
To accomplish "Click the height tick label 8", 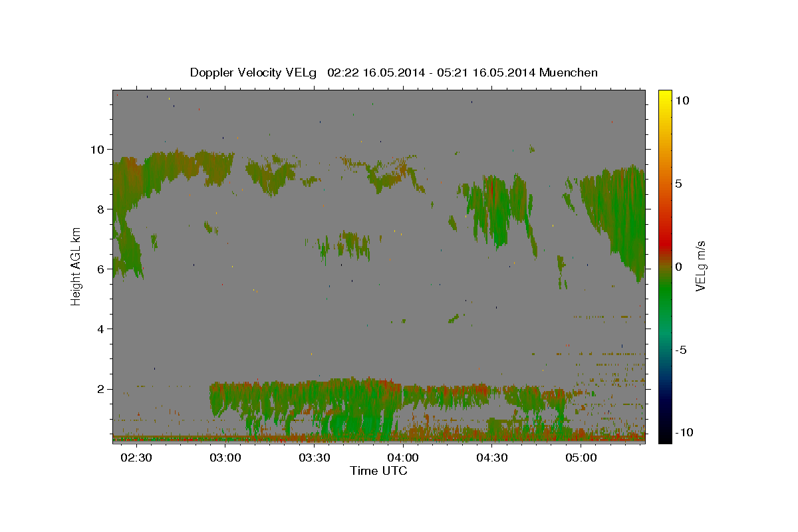I will (101, 209).
